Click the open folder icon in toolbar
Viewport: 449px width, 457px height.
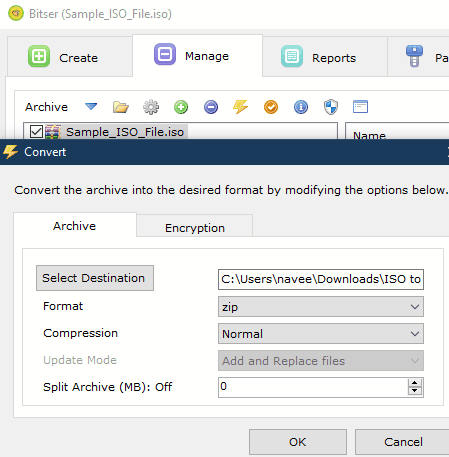pyautogui.click(x=121, y=107)
